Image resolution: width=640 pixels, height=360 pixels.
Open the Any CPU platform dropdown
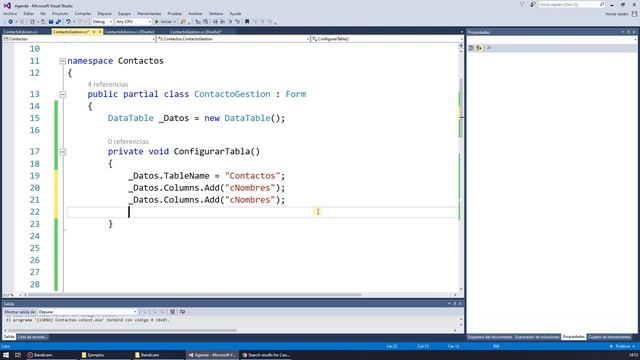[x=133, y=22]
